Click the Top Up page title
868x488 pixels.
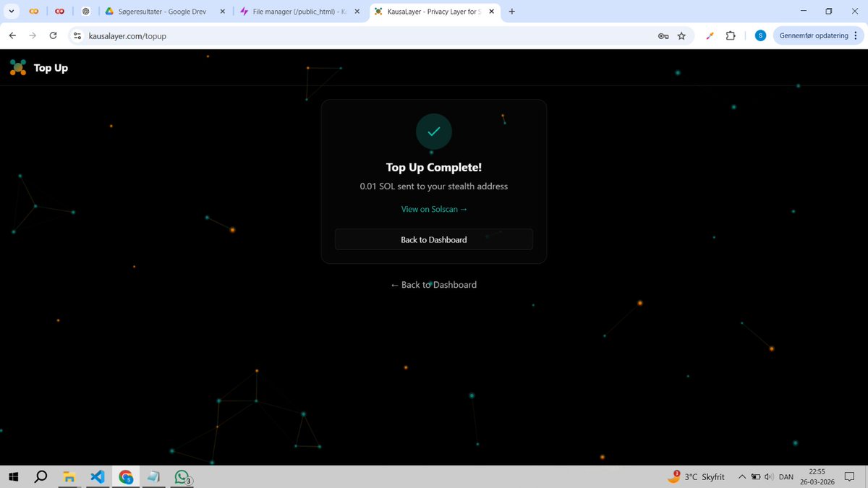(51, 68)
